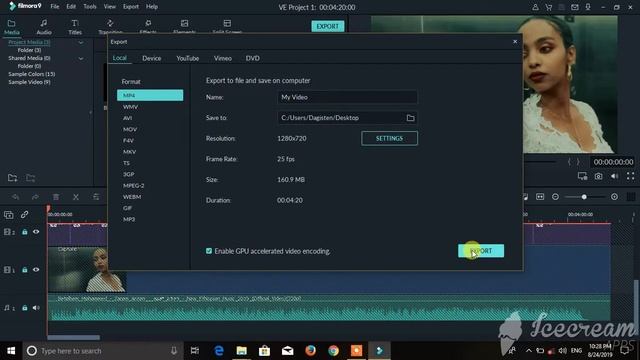
Task: Toggle visibility eye of video track 1
Action: pyautogui.click(x=36, y=270)
